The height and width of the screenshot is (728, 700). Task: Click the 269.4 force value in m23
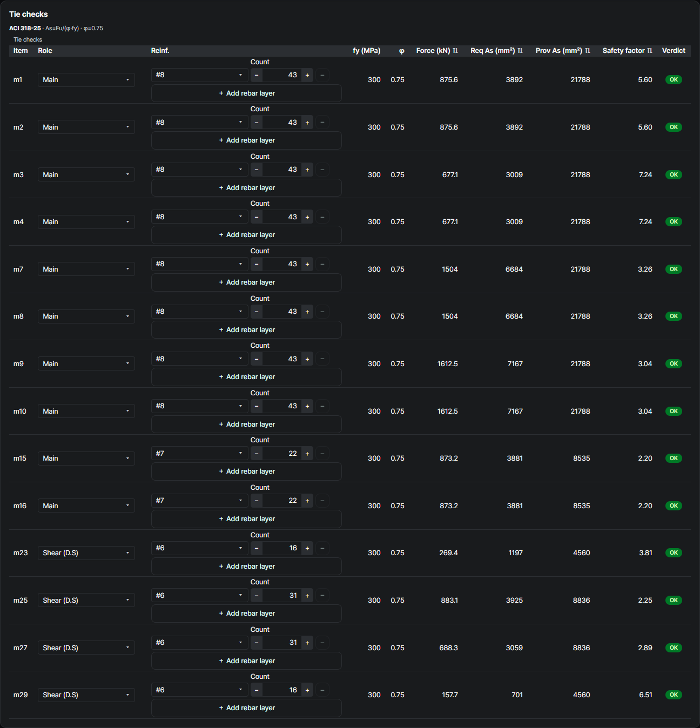pyautogui.click(x=448, y=553)
